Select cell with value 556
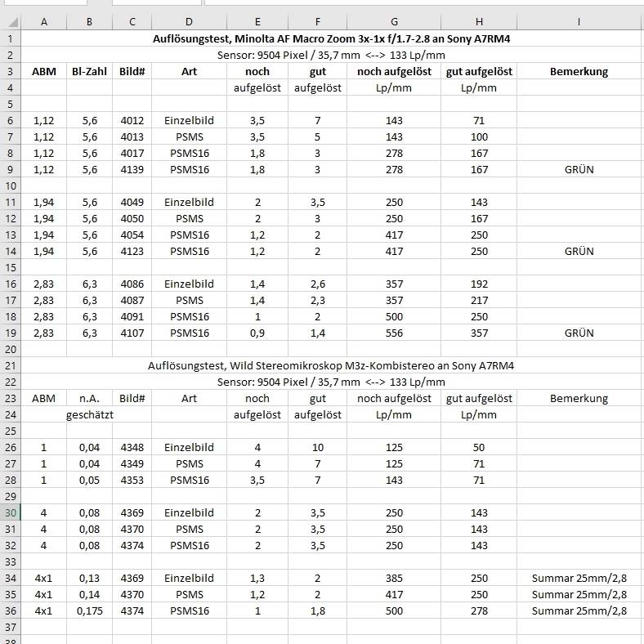Image resolution: width=644 pixels, height=644 pixels. pyautogui.click(x=394, y=333)
